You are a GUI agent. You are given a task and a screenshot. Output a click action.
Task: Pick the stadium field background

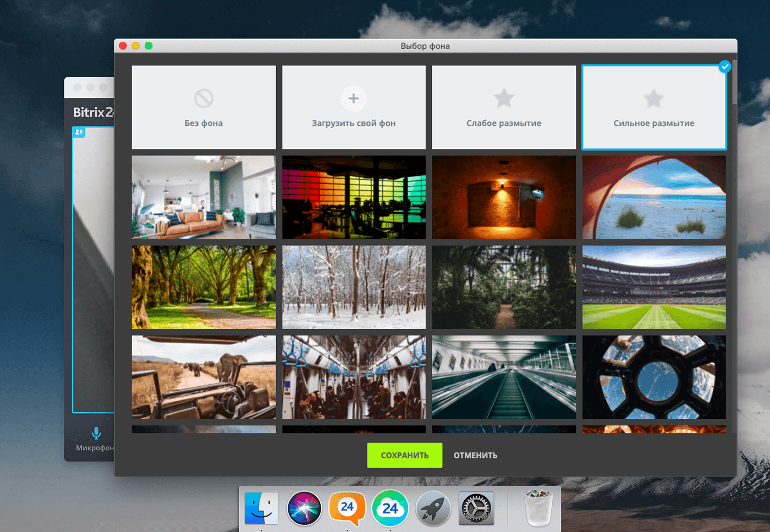(654, 287)
